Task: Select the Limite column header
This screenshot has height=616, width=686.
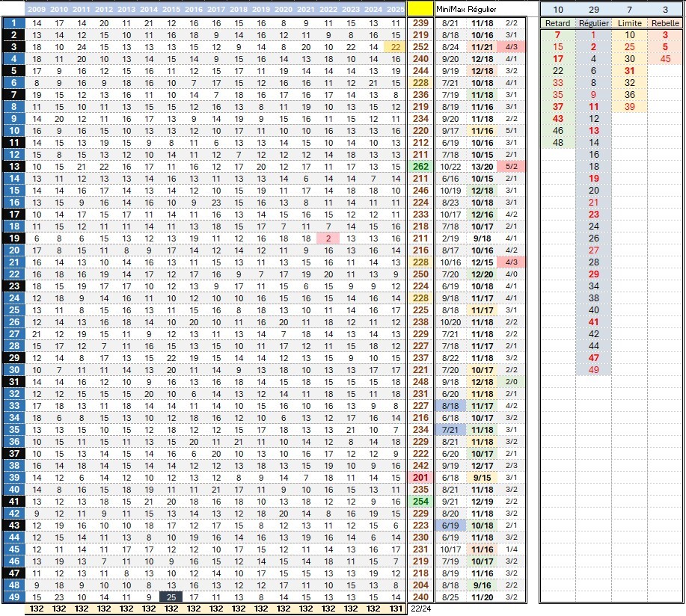Action: coord(629,23)
